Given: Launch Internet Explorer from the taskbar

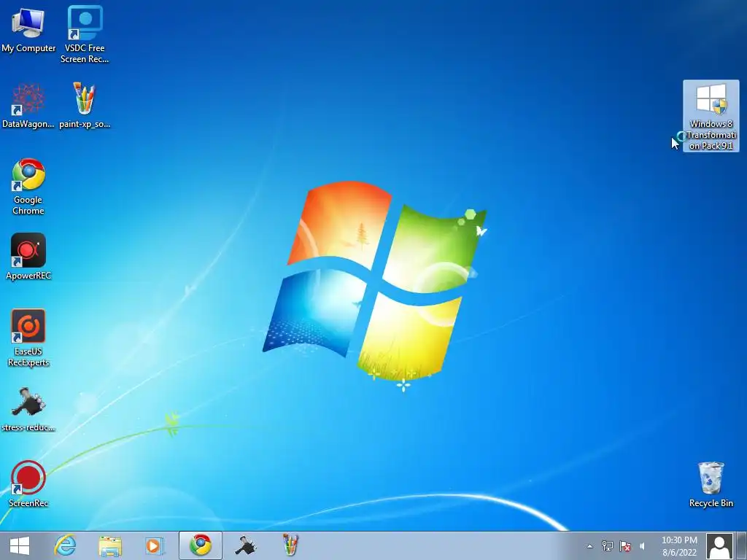Looking at the screenshot, I should pos(65,545).
